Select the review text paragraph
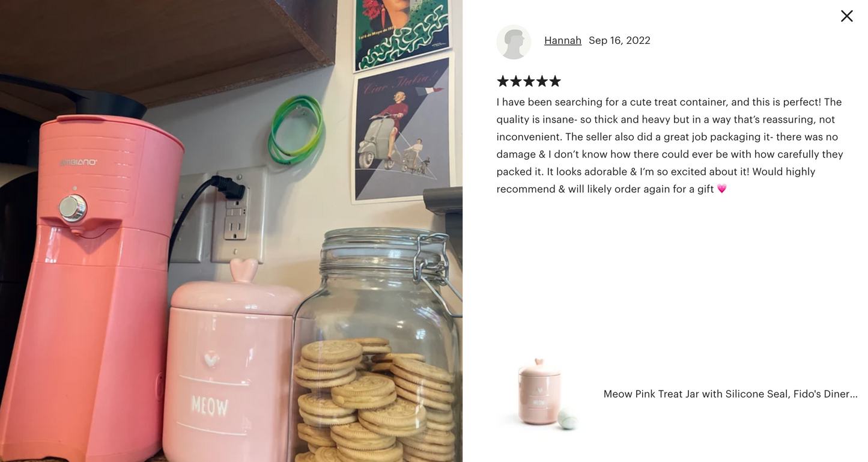868x462 pixels. coord(670,145)
